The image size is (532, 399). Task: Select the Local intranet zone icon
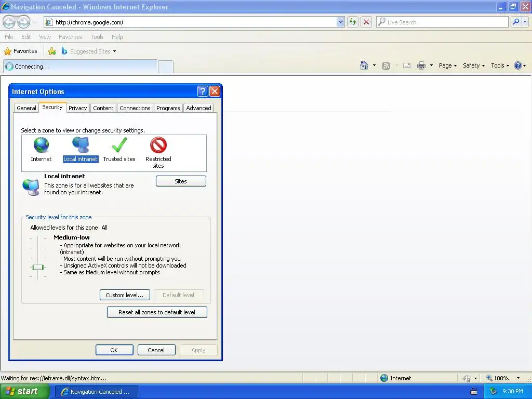(x=81, y=145)
